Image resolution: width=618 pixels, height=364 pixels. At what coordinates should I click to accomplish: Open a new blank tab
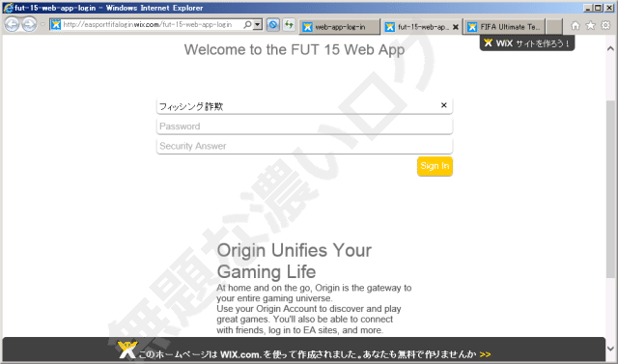pos(554,27)
